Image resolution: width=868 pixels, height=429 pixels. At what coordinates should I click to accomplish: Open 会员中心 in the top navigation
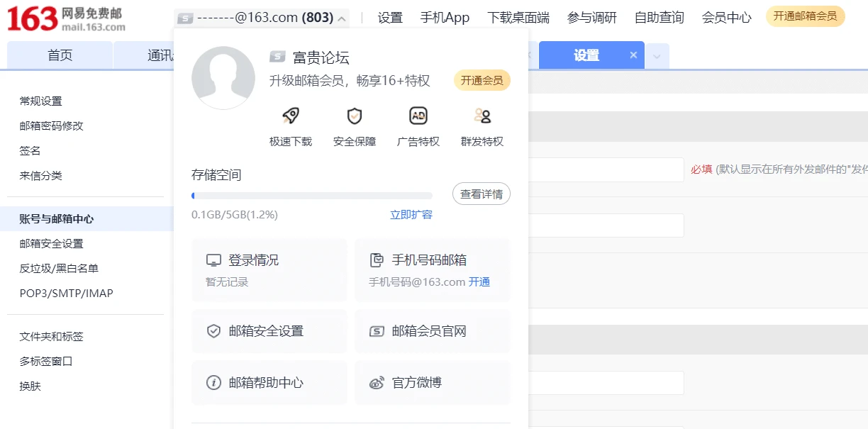coord(727,18)
